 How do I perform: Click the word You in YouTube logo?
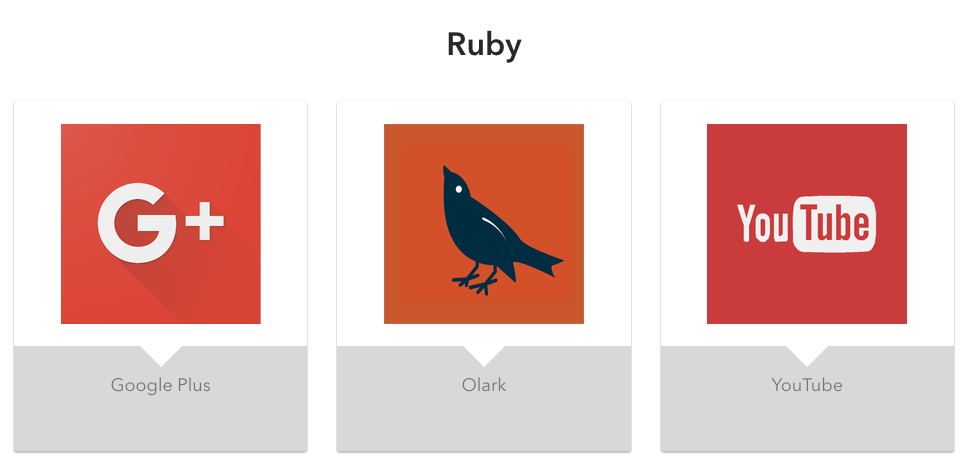(x=764, y=225)
